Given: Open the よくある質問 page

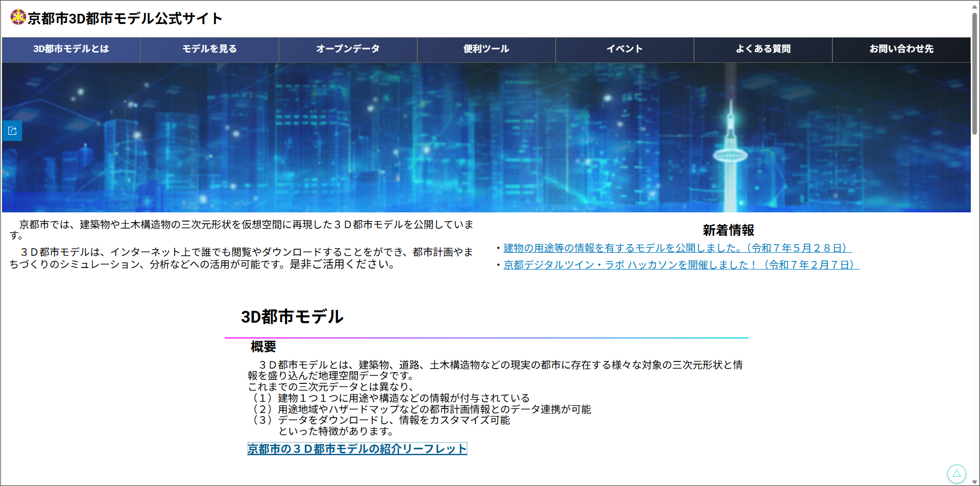Looking at the screenshot, I should point(763,49).
